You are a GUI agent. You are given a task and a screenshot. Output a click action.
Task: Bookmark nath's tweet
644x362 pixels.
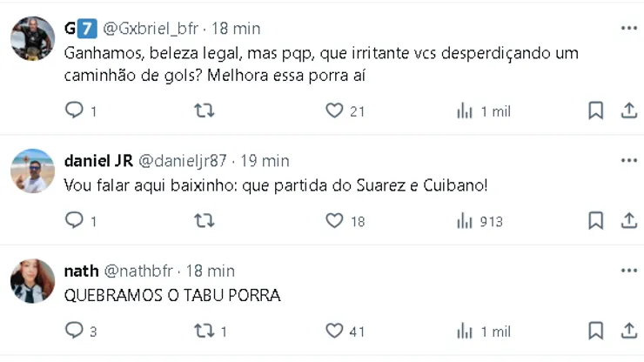595,331
